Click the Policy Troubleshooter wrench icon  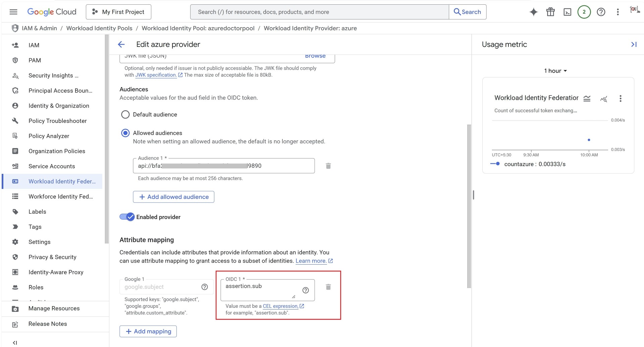(x=15, y=121)
